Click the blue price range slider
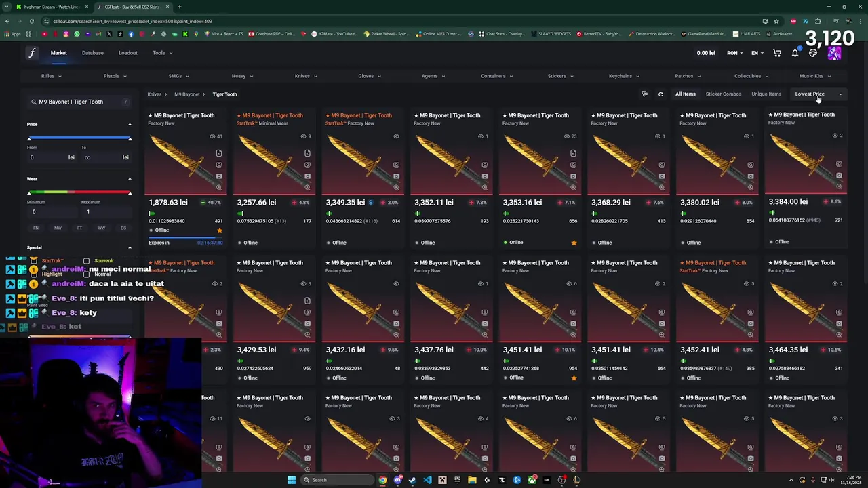Viewport: 868px width, 488px height. click(79, 138)
